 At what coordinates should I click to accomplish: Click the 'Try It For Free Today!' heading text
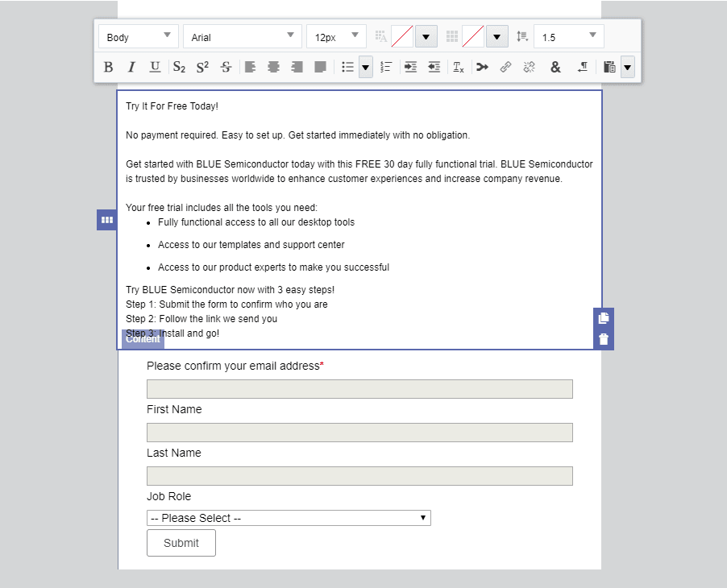coord(172,106)
